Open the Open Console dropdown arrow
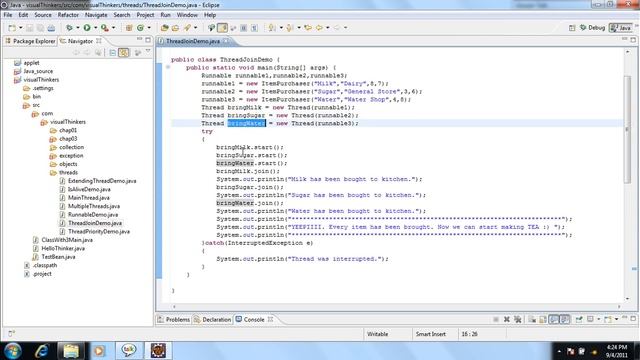The width and height of the screenshot is (640, 360). click(x=617, y=320)
